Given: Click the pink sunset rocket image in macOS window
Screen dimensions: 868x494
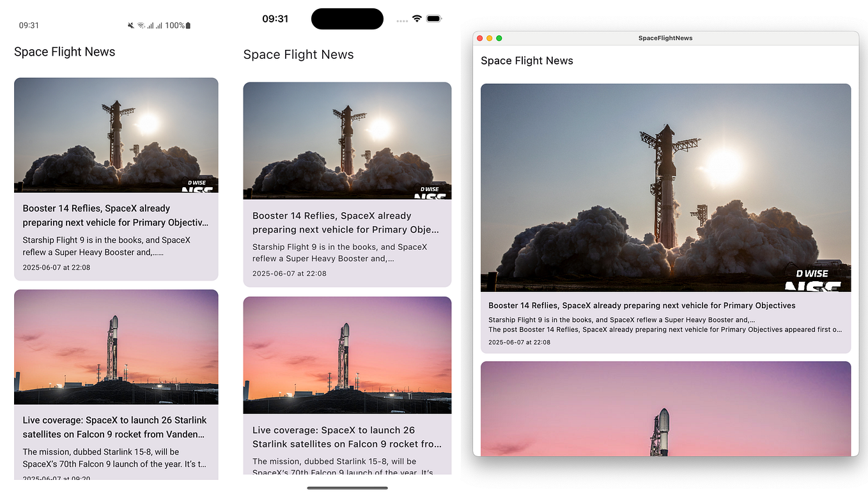Looking at the screenshot, I should 665,409.
